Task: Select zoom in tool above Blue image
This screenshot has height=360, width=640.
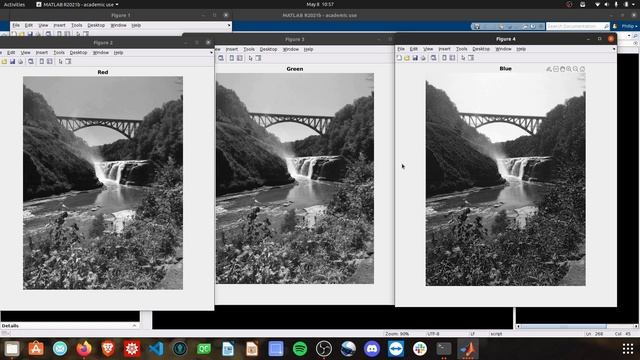Action: click(x=569, y=69)
